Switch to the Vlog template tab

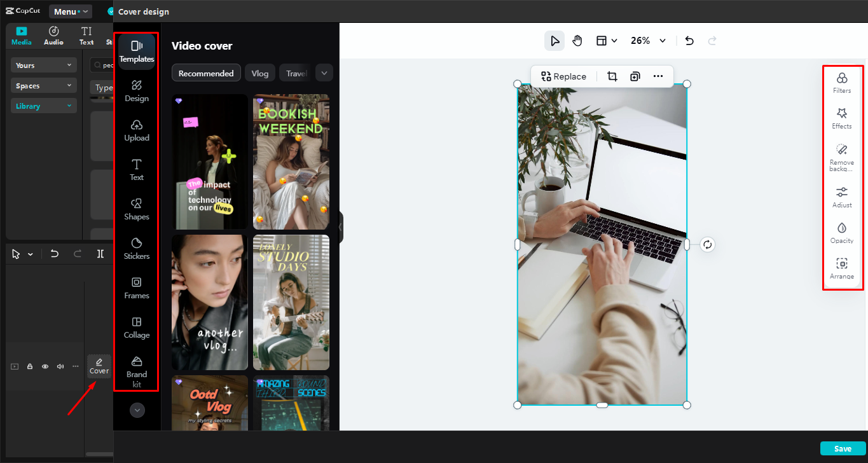coord(259,73)
